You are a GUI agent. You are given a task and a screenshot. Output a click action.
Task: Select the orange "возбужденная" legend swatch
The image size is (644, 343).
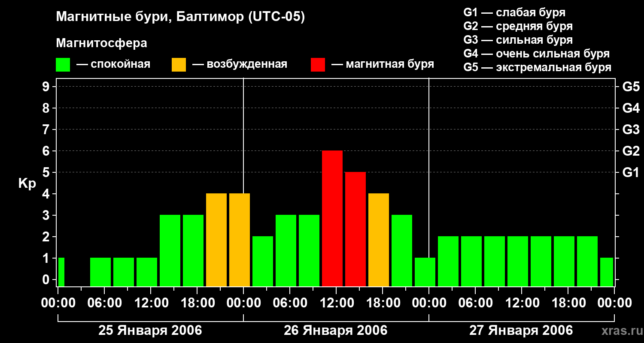[179, 64]
